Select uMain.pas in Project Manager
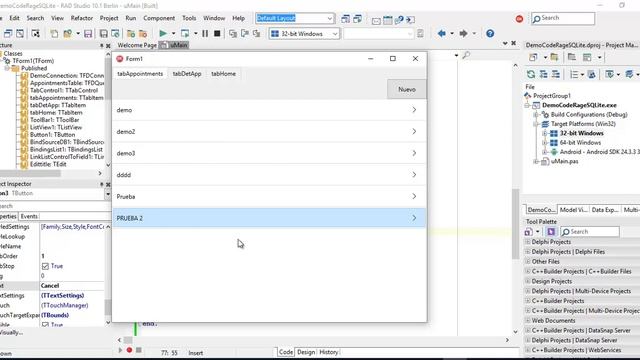 click(x=564, y=161)
